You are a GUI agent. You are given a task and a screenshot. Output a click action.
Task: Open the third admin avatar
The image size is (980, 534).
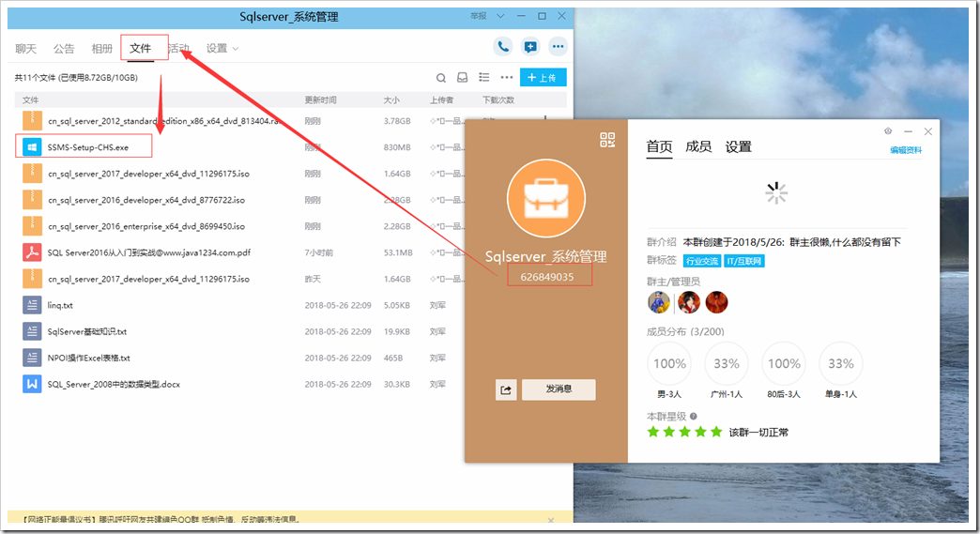point(716,302)
